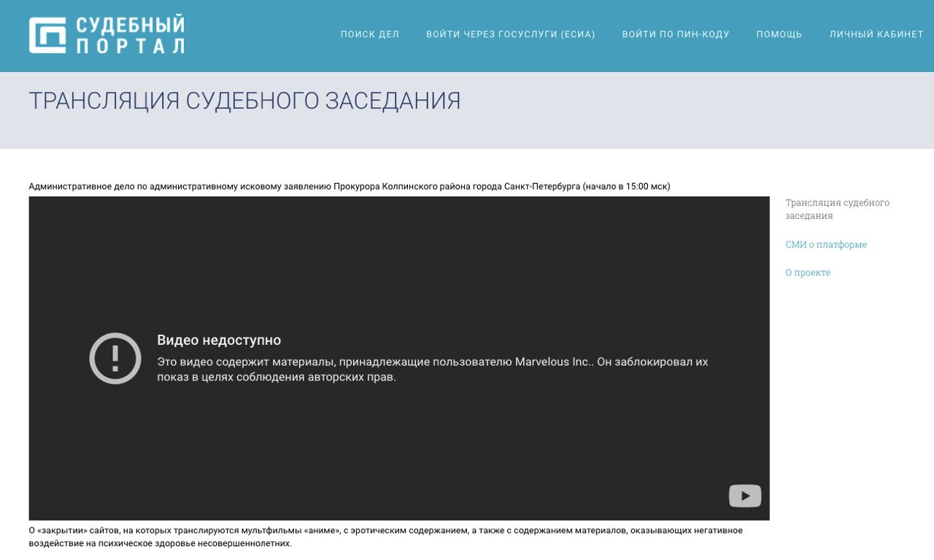Click the case description line above the video
Screen dimensions: 934x560
coord(350,187)
